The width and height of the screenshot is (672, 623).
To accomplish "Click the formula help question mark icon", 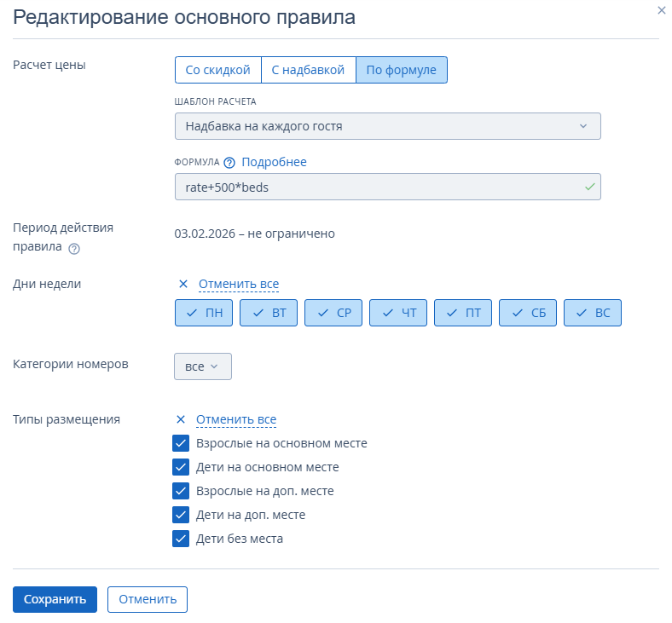I will [x=229, y=163].
